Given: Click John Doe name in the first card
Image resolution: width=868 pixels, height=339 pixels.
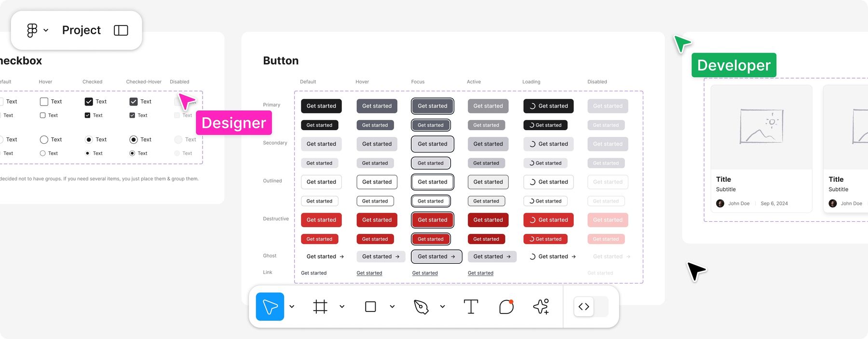Looking at the screenshot, I should [739, 203].
